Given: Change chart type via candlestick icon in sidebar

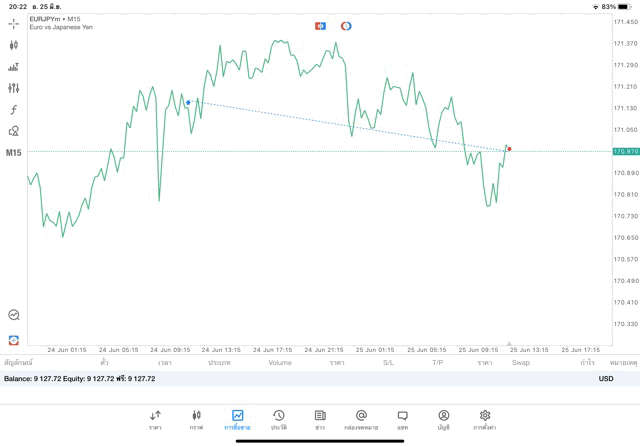Looking at the screenshot, I should 14,45.
